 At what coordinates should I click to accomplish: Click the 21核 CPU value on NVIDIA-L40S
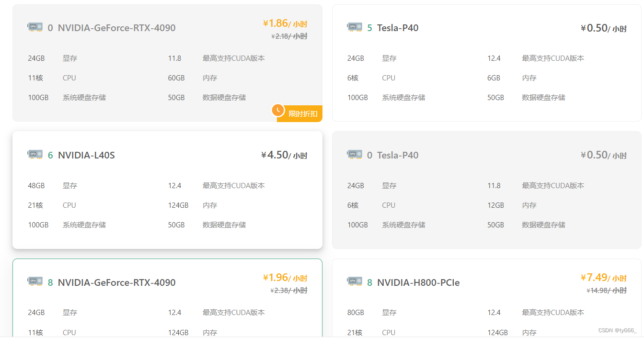35,205
